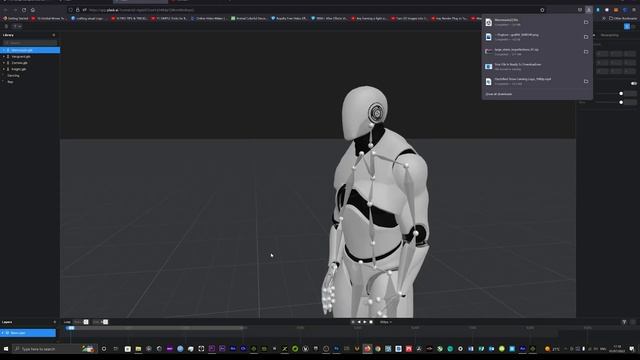Click the browser back button
This screenshot has height=360, width=640.
pos(6,10)
